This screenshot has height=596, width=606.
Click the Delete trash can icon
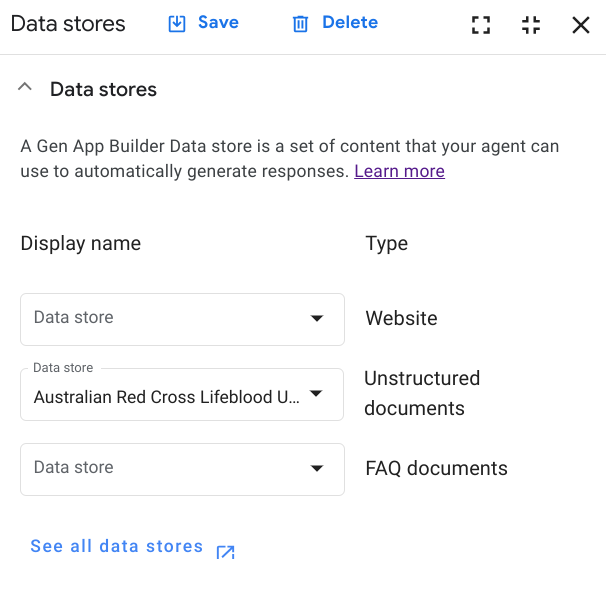tap(300, 24)
